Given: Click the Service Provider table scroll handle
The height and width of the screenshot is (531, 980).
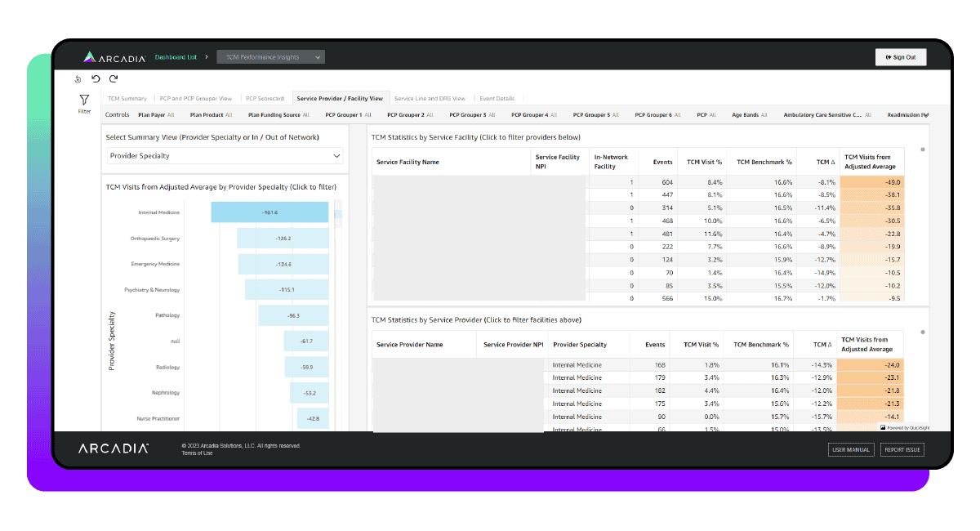Looking at the screenshot, I should pos(923,332).
